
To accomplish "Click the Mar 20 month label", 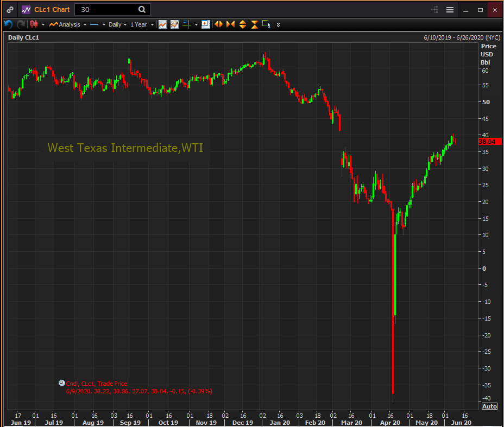I will point(351,423).
